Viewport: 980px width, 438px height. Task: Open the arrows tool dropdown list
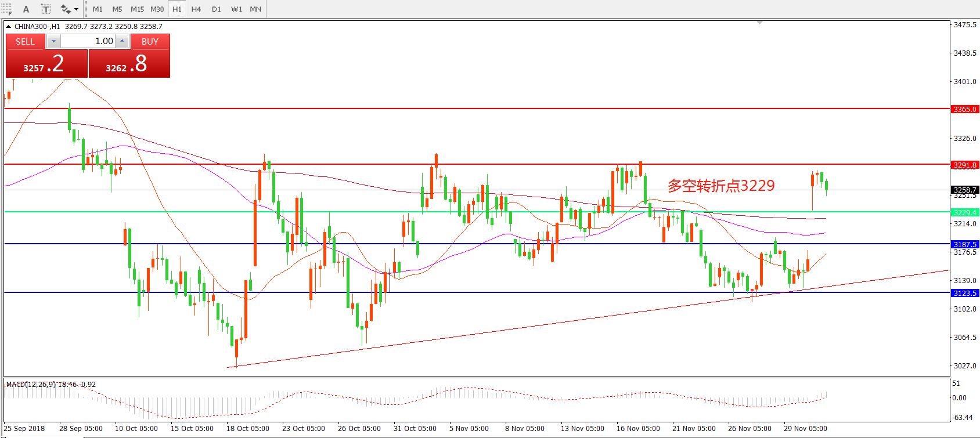(77, 9)
